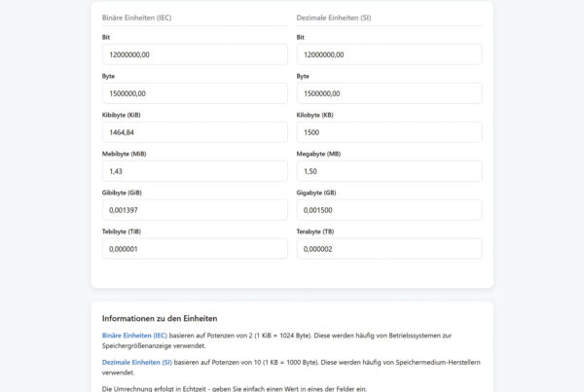Click the Kilobyte (KB) input field

389,132
